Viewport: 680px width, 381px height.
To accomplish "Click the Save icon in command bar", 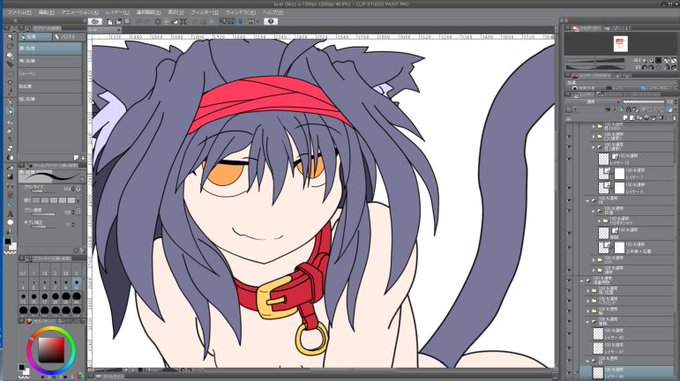I will click(x=127, y=21).
